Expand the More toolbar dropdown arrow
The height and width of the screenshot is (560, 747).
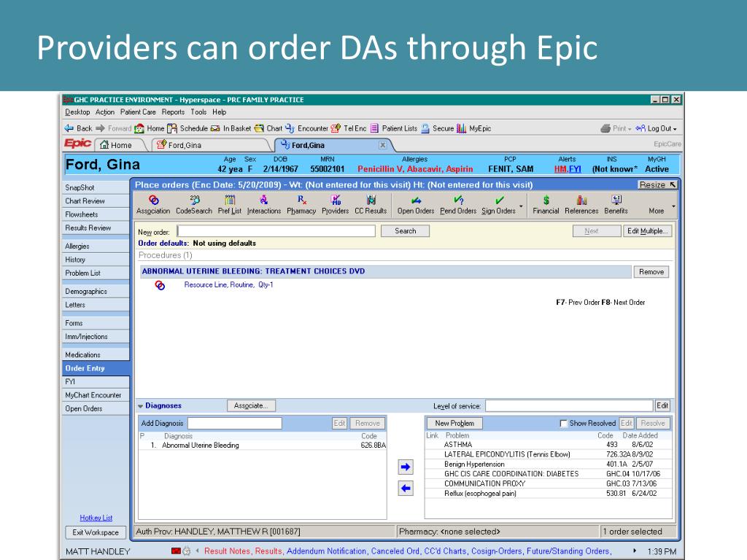[673, 206]
